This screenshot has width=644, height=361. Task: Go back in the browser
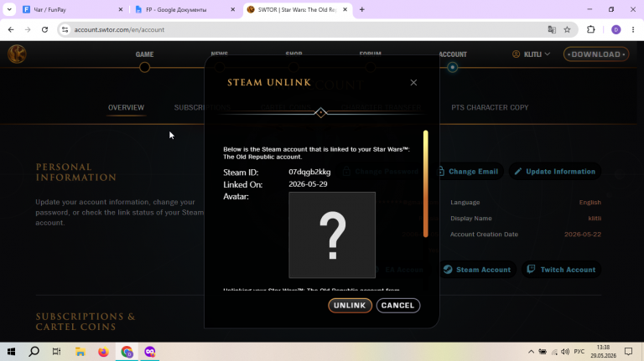coord(11,29)
